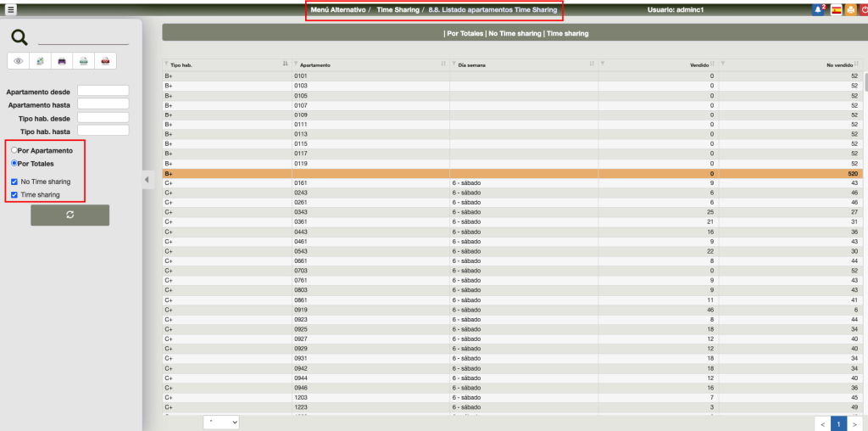This screenshot has width=868, height=431.
Task: Go to the next page with the arrow
Action: coord(854,423)
